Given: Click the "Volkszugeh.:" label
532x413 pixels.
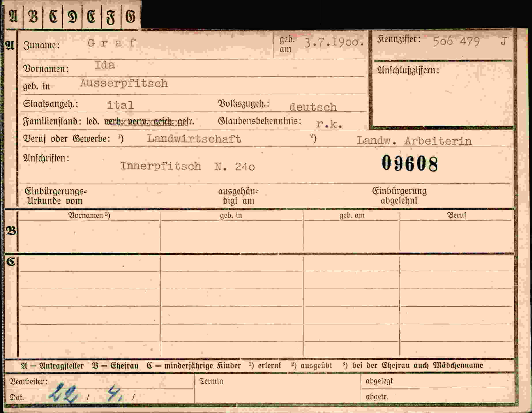Looking at the screenshot, I should coord(244,104).
